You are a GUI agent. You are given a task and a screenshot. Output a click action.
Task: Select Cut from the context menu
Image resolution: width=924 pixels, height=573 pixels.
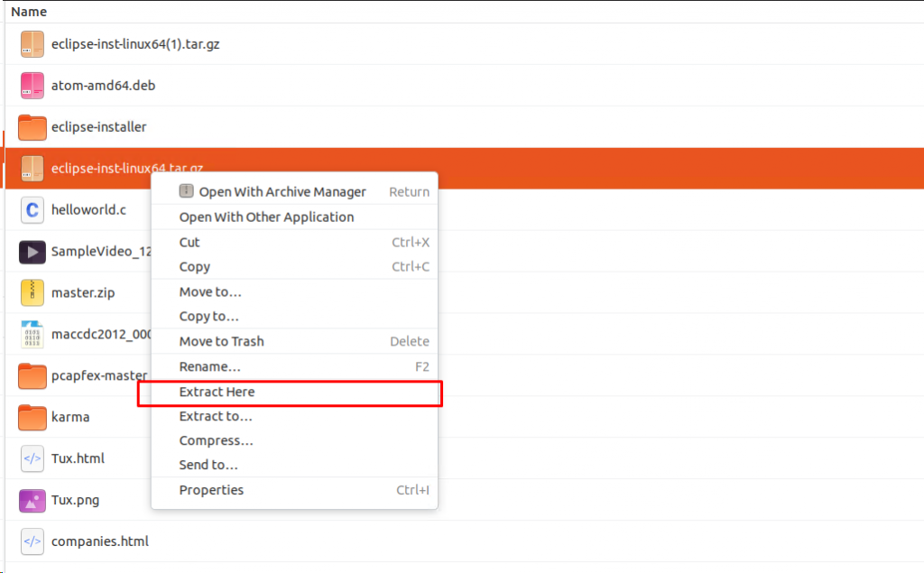tap(294, 243)
